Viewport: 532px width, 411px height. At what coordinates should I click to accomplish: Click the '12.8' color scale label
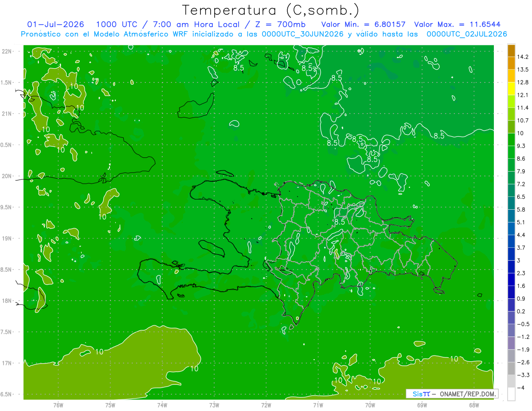524,82
